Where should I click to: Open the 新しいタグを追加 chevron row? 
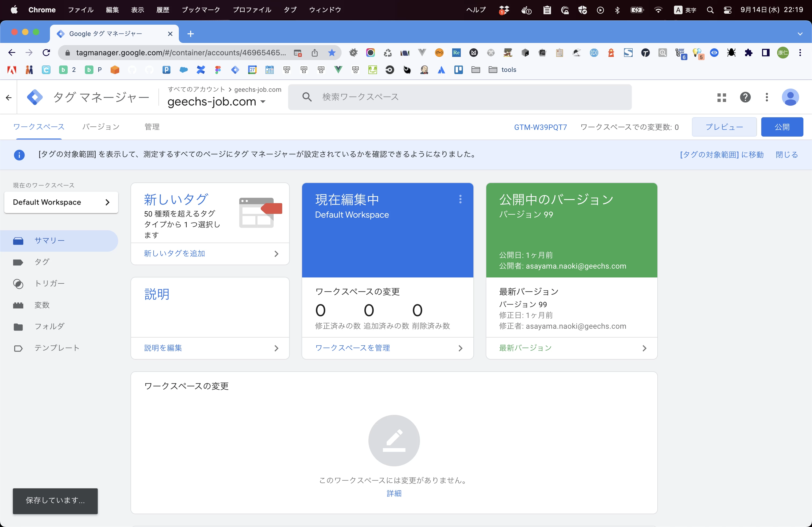point(210,254)
